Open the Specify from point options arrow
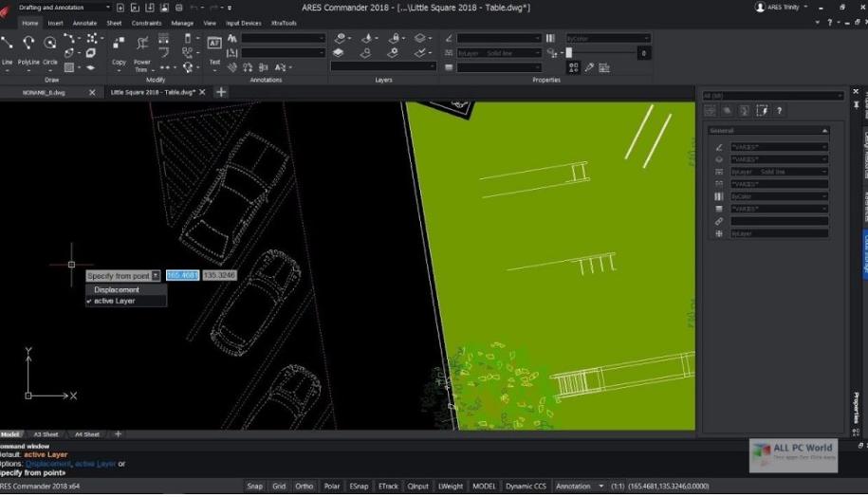Image resolution: width=868 pixels, height=497 pixels. (157, 276)
